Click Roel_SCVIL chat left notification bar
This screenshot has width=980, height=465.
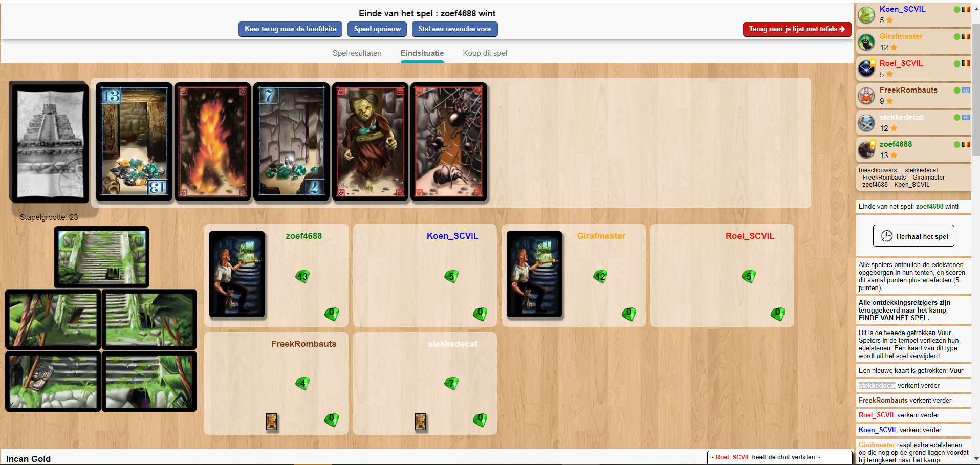coord(780,457)
